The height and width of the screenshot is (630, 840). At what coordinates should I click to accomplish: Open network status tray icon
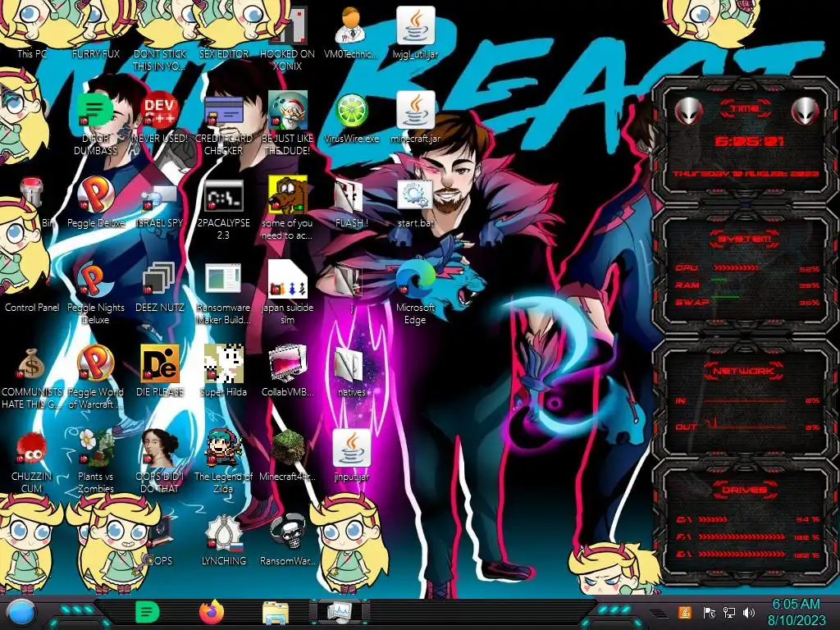729,612
